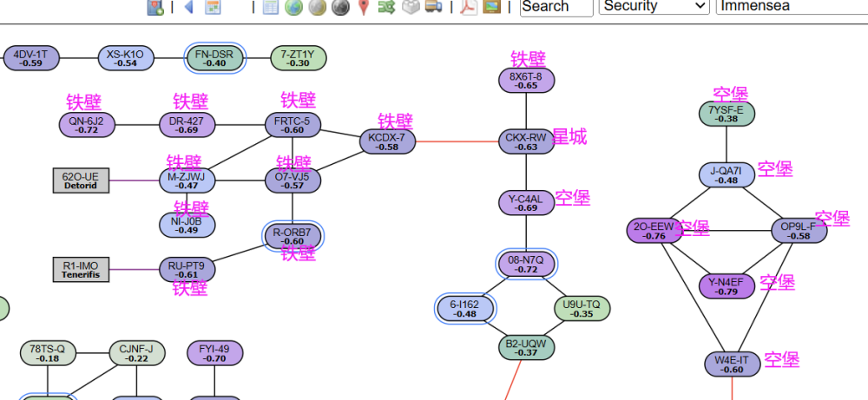Viewport: 868px width, 400px height.
Task: Select the KCDX-7 system node
Action: [387, 141]
